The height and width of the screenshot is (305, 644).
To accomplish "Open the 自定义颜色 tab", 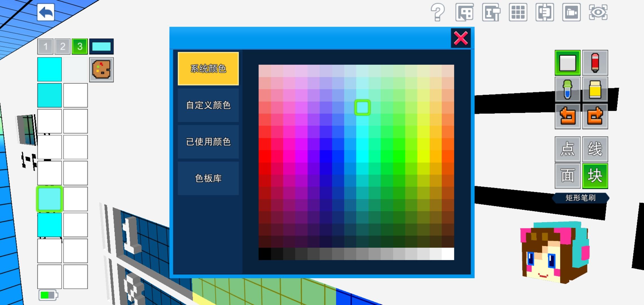I will 208,105.
